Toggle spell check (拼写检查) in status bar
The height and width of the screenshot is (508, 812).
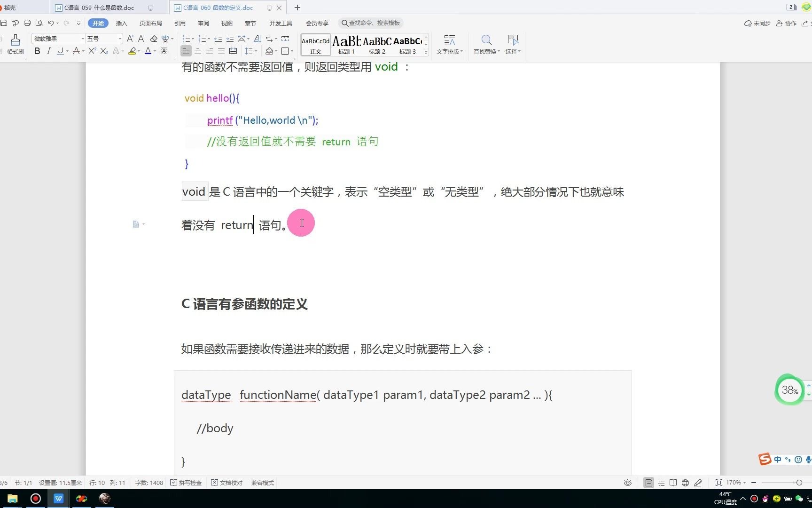(x=186, y=483)
